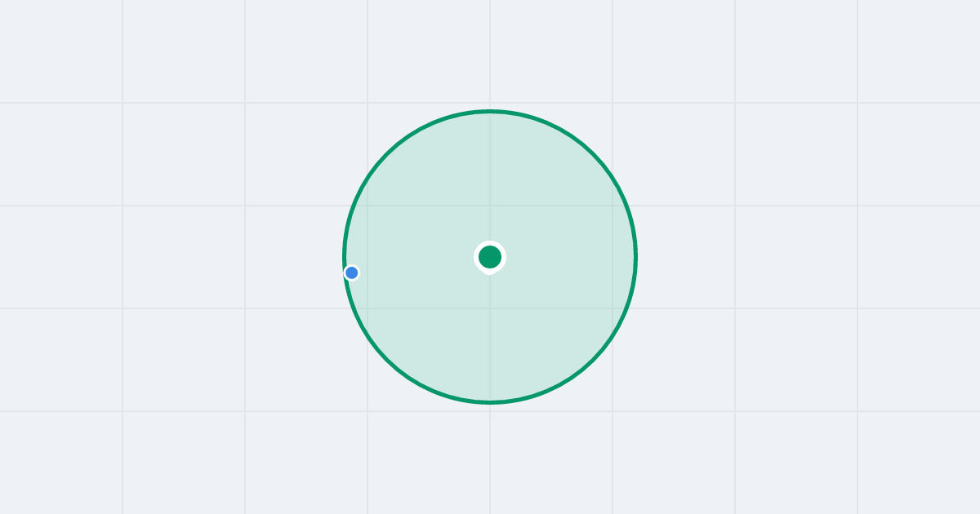Click the map's top-left corner grid cell
The image size is (980, 514).
tap(61, 51)
